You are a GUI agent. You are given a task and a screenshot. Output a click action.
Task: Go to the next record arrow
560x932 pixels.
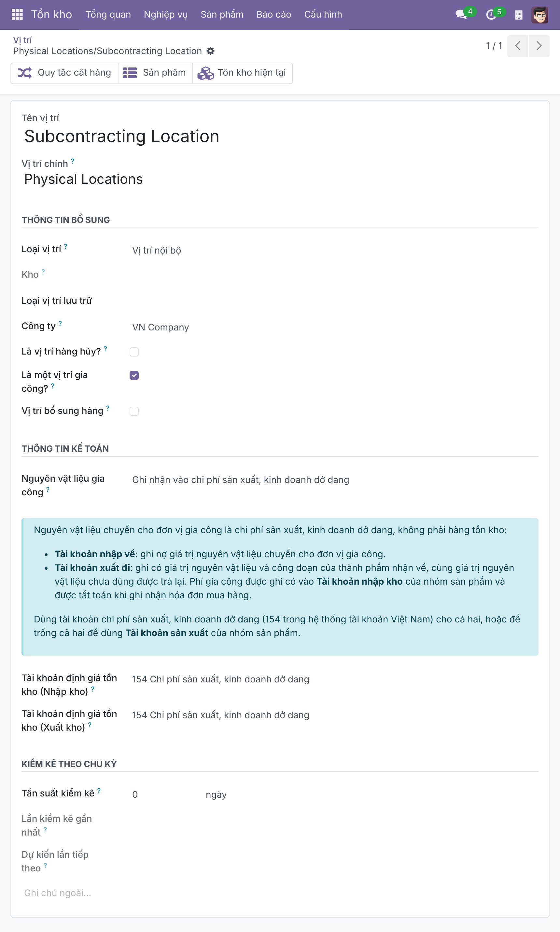539,46
